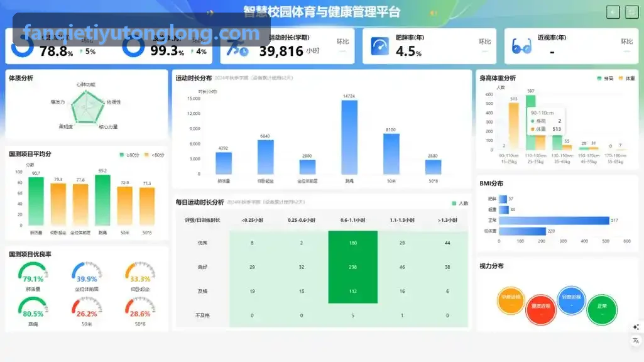Select the 14724 bar in 运动时长分布 chart

coord(349,137)
